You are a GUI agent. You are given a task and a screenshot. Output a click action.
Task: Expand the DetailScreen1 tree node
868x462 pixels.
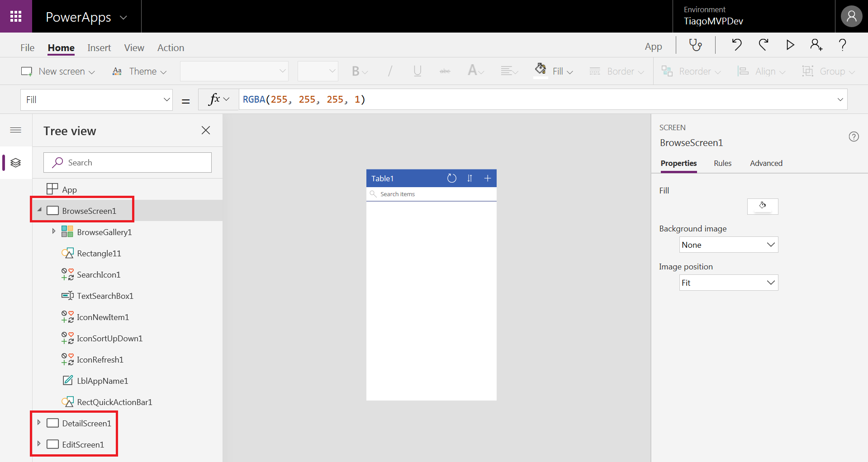pos(39,423)
